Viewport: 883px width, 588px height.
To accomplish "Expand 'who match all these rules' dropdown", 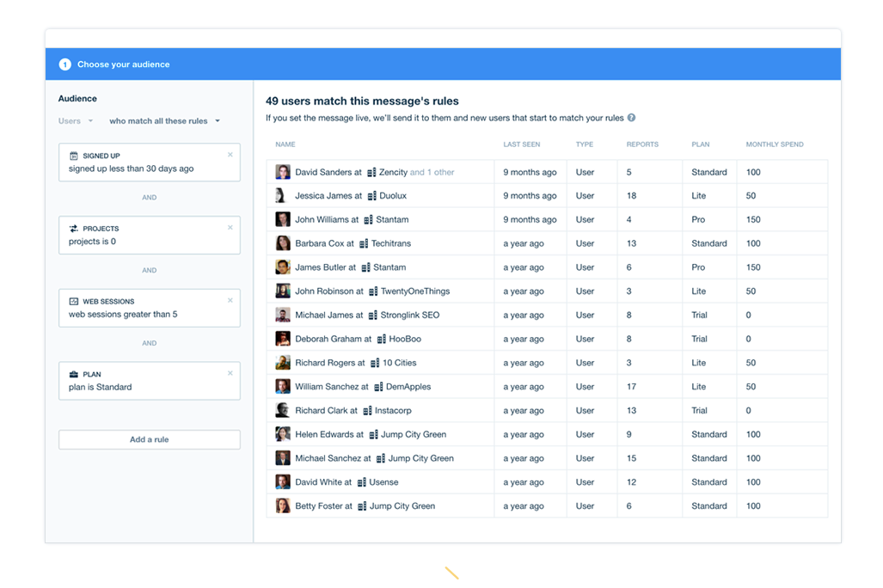I will (x=164, y=121).
